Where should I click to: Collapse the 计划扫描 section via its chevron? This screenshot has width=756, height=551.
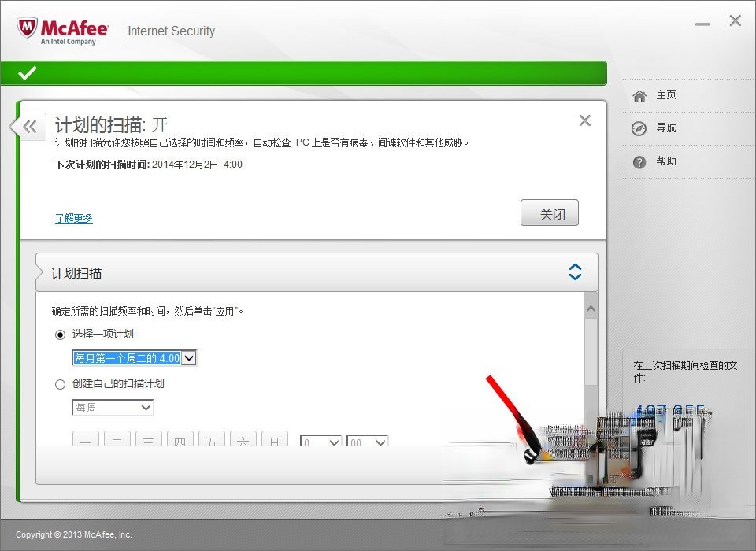[575, 271]
